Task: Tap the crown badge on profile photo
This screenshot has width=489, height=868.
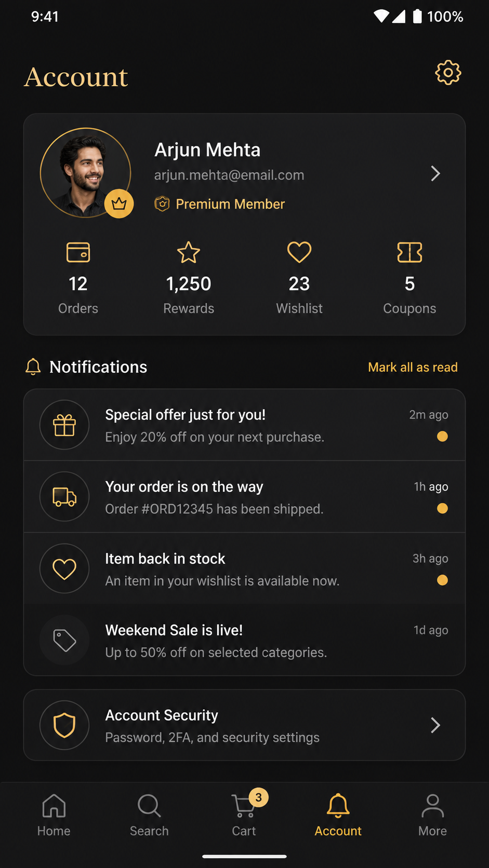Action: coord(119,204)
